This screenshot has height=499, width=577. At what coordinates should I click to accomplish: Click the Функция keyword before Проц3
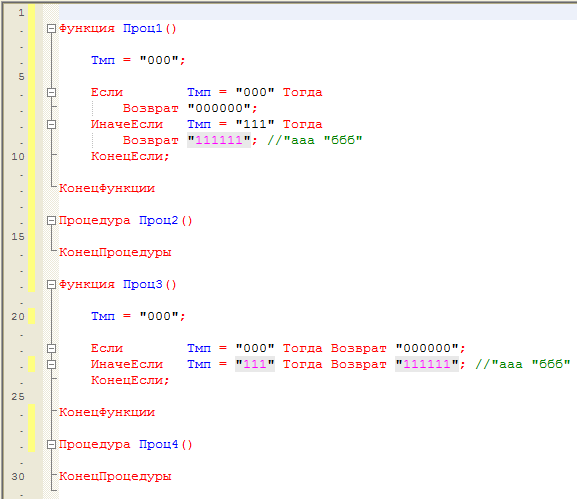[x=87, y=285]
